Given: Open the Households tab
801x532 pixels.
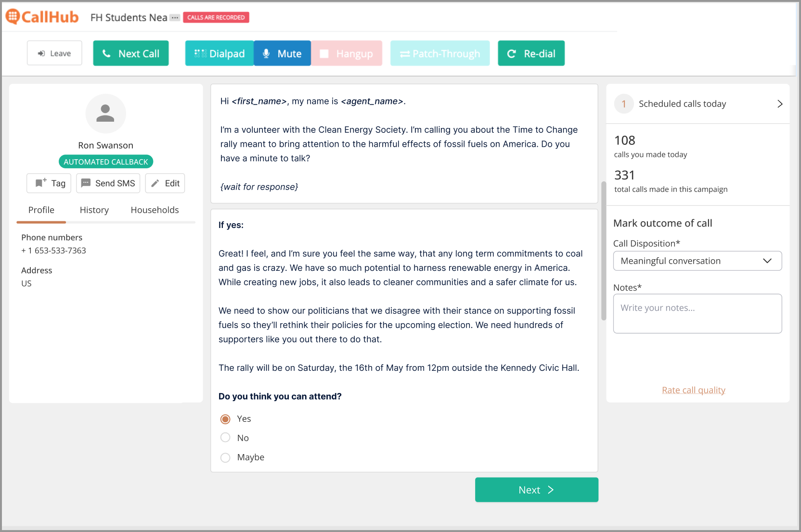Looking at the screenshot, I should point(155,210).
